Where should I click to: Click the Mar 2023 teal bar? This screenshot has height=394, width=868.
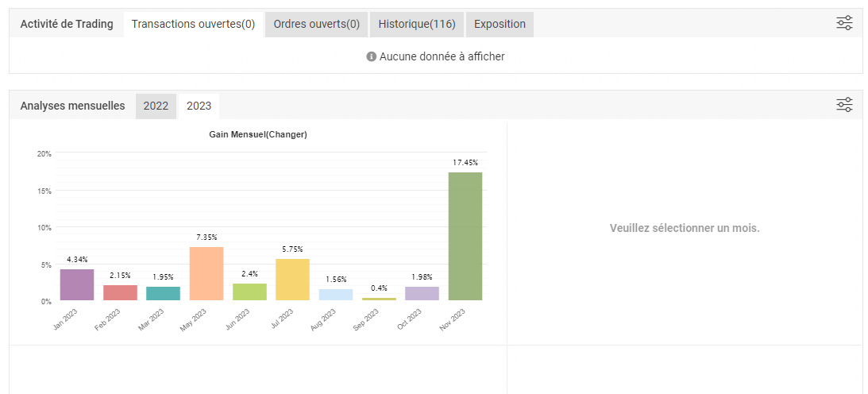(x=163, y=293)
